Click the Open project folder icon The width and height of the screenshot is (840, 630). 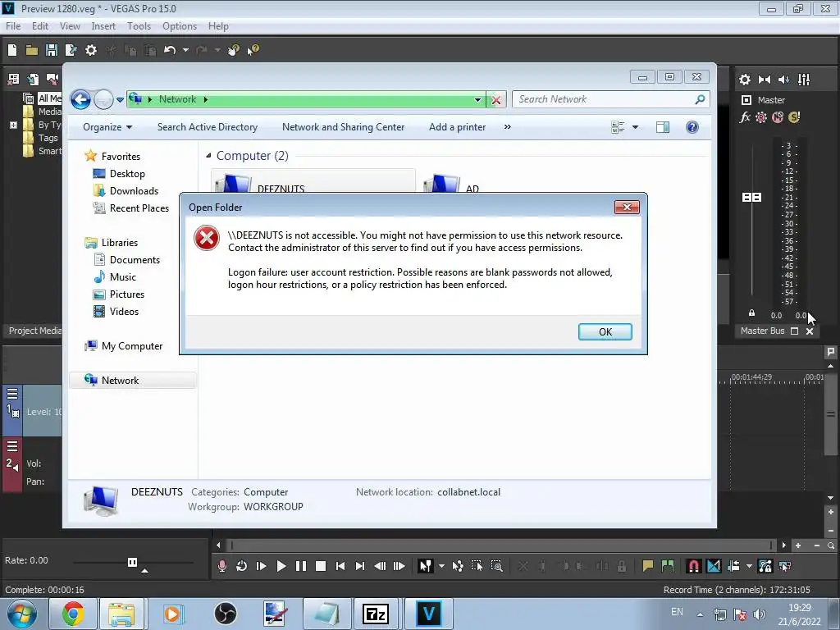click(x=32, y=50)
